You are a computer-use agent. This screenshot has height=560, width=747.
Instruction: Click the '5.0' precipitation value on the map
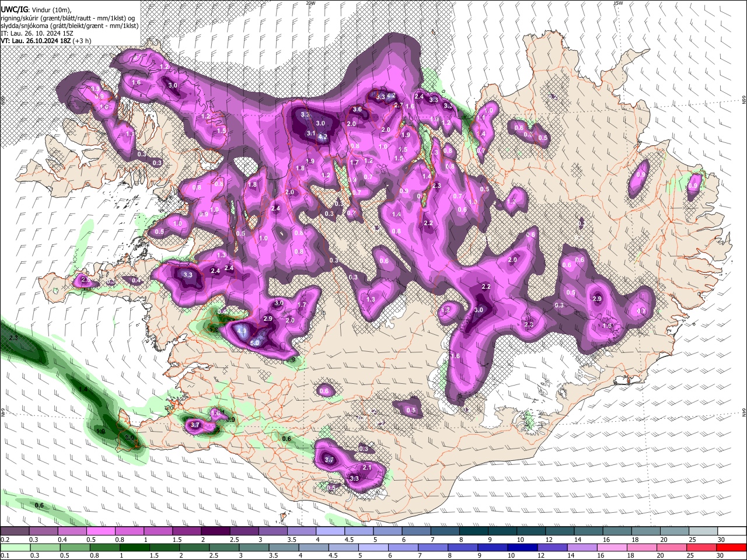click(254, 343)
